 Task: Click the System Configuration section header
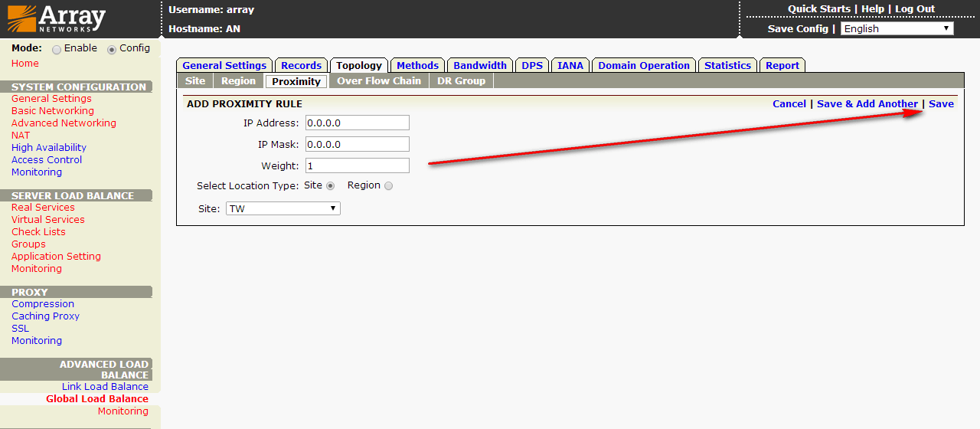(x=78, y=87)
